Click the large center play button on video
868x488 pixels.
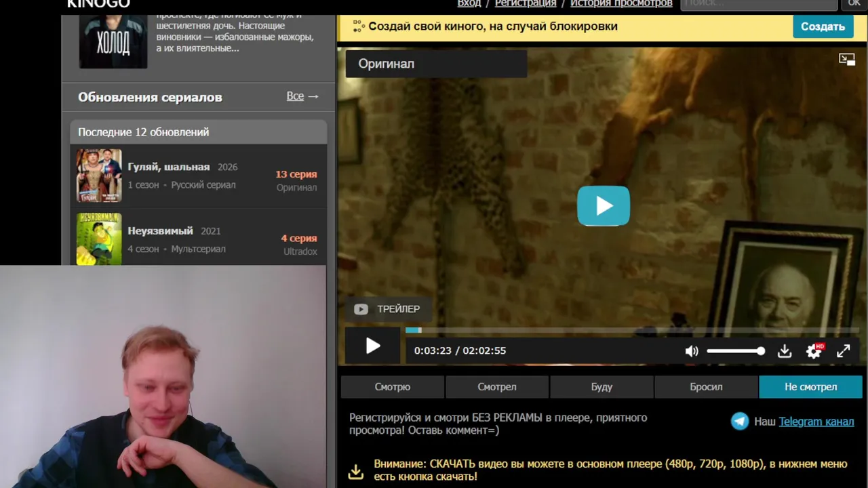coord(604,205)
